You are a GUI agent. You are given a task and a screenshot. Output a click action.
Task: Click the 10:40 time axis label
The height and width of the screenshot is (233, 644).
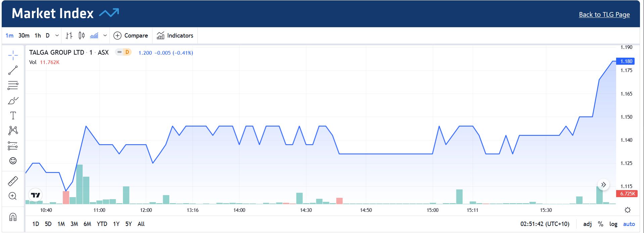[x=46, y=210]
